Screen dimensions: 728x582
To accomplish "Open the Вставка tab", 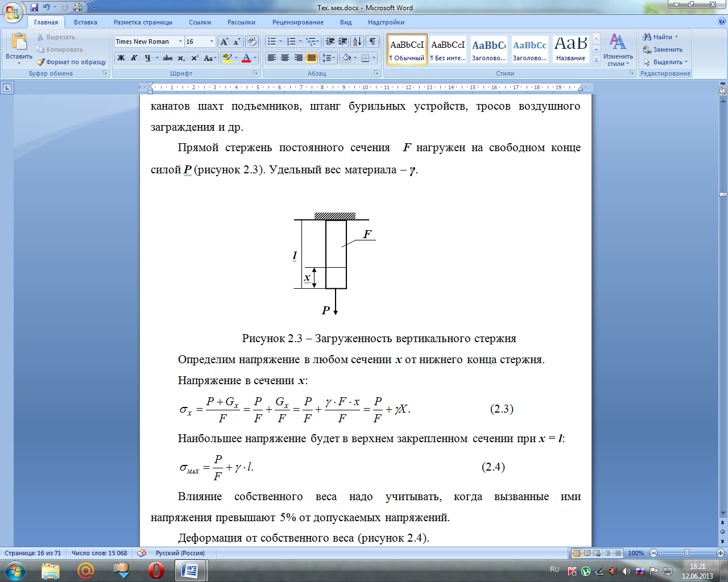I will click(85, 22).
